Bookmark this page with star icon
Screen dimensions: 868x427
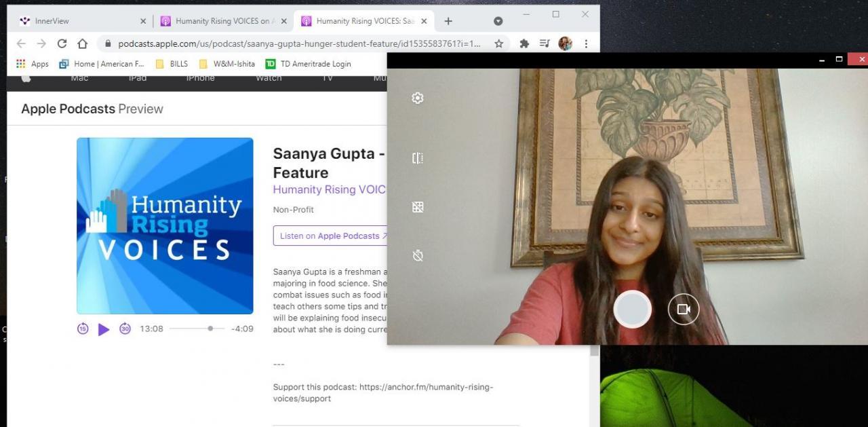pyautogui.click(x=499, y=43)
